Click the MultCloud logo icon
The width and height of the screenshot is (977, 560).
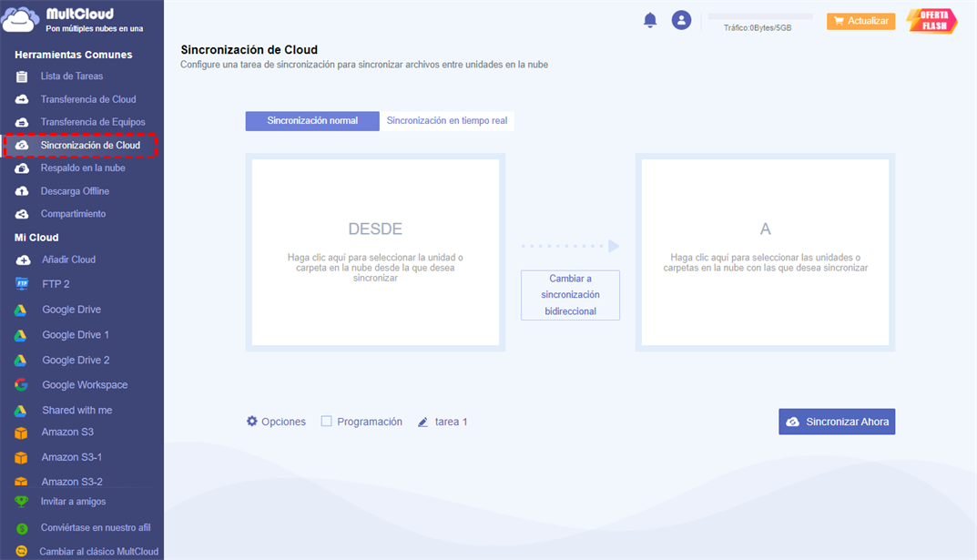pos(19,19)
